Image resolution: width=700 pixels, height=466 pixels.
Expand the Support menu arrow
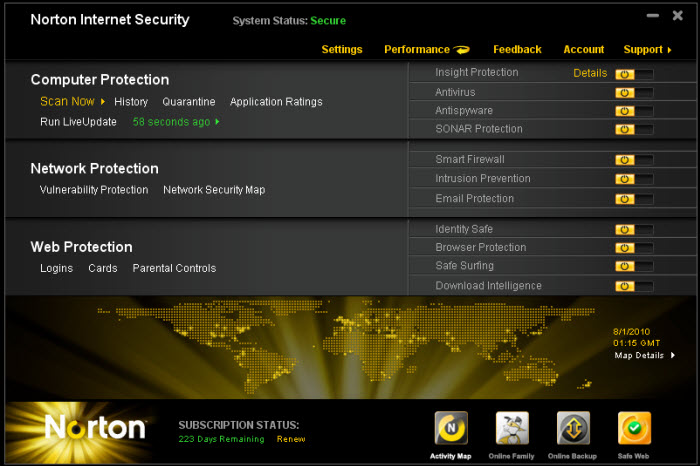pos(669,50)
